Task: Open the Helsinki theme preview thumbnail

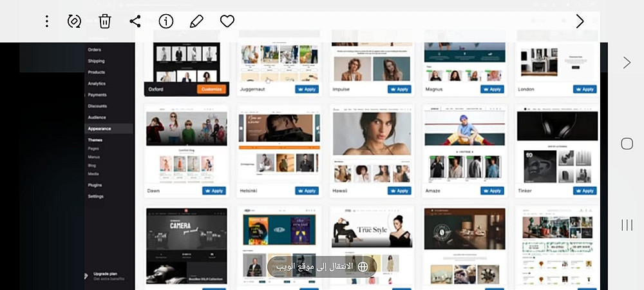Action: click(279, 145)
